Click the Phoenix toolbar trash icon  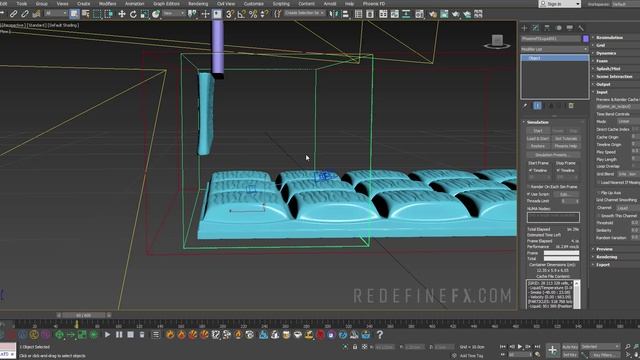[x=142, y=335]
